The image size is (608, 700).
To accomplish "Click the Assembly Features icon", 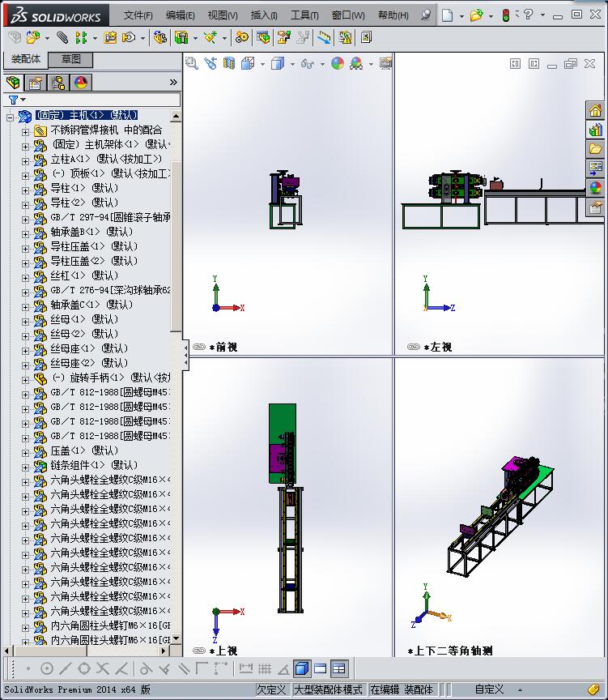I will [x=181, y=37].
